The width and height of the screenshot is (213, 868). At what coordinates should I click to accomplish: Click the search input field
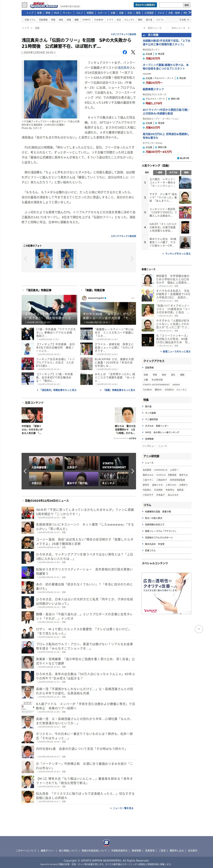click(x=171, y=5)
